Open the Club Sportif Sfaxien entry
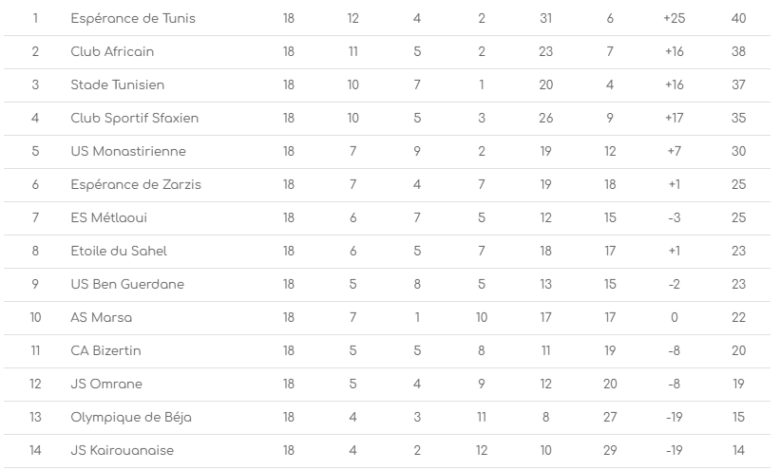Screen dimensions: 780x470 pos(135,118)
